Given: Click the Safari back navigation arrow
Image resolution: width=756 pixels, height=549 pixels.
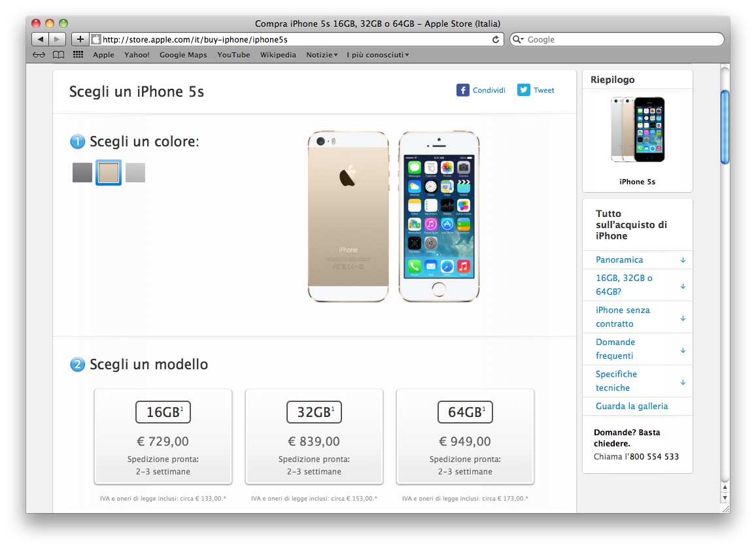Looking at the screenshot, I should 41,39.
